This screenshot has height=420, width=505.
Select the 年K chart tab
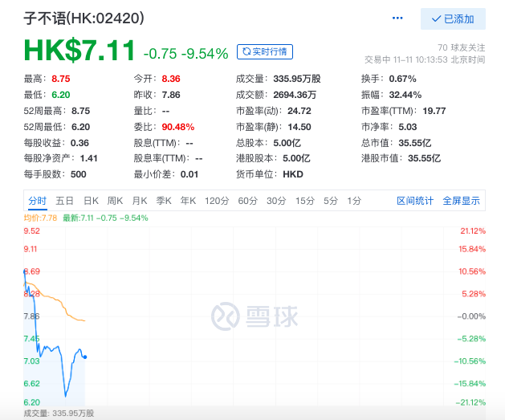(x=188, y=201)
